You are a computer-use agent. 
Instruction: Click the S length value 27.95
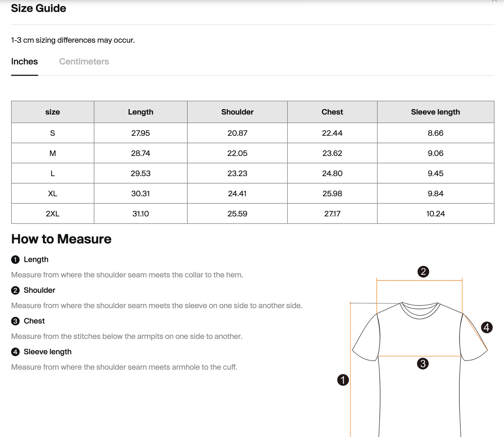141,133
